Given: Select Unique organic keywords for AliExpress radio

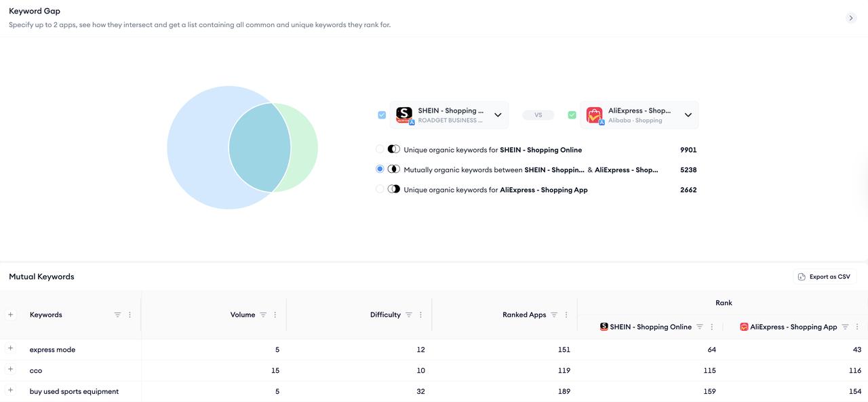Looking at the screenshot, I should (380, 189).
